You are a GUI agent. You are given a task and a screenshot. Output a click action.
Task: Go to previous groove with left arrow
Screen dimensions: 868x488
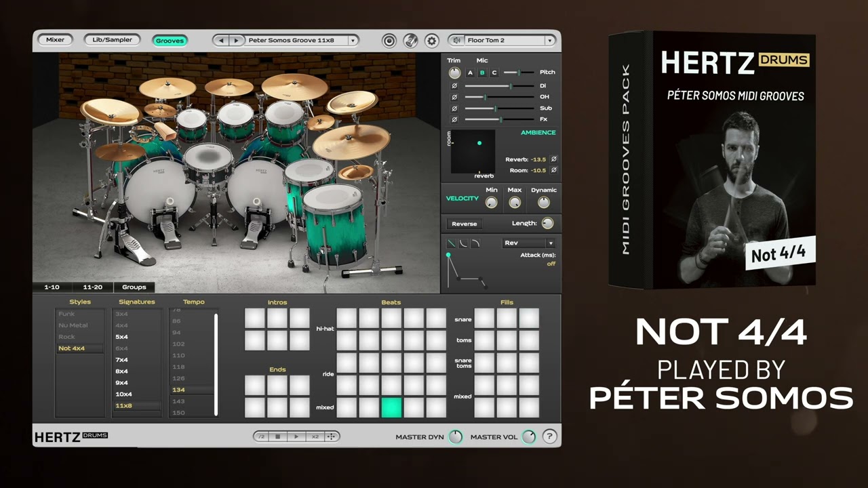click(221, 41)
